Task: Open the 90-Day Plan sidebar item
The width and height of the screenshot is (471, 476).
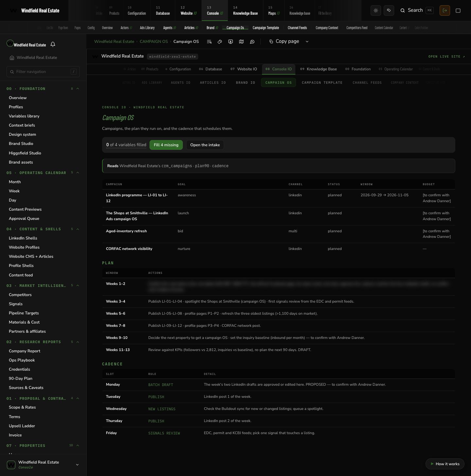Action: coord(21,379)
